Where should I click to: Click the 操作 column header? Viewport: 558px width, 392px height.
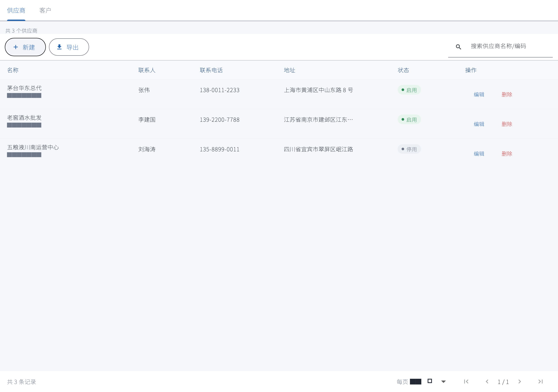(471, 70)
